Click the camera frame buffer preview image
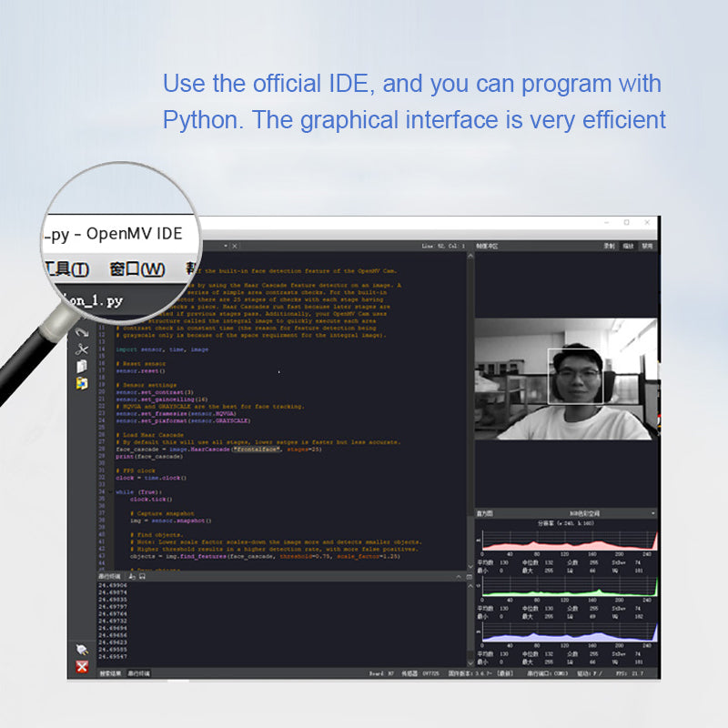The width and height of the screenshot is (728, 728). tap(565, 379)
